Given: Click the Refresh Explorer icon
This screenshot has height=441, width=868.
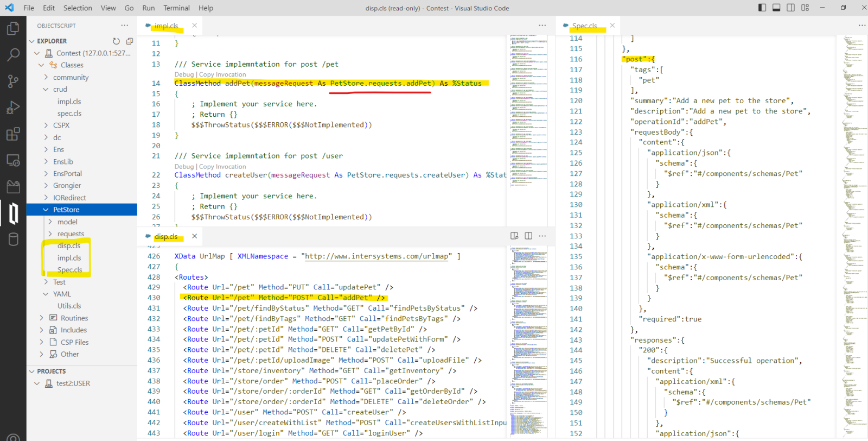Looking at the screenshot, I should 116,41.
